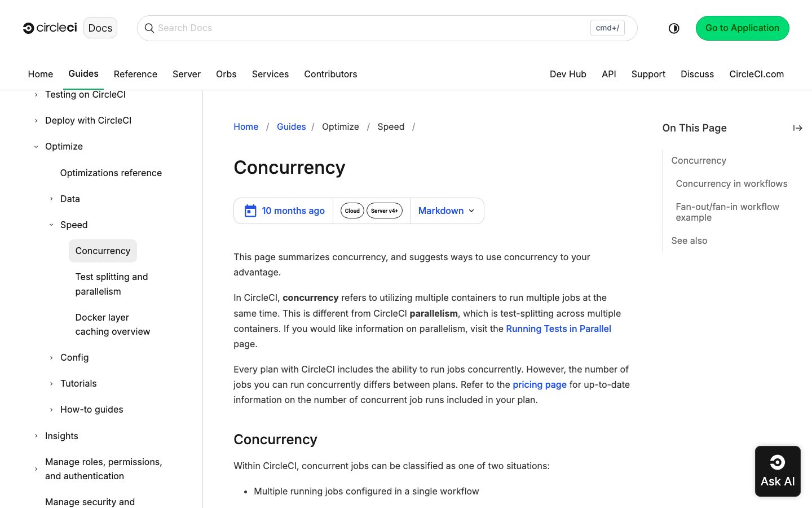Open Docker layer caching overview
Image resolution: width=812 pixels, height=508 pixels.
113,325
